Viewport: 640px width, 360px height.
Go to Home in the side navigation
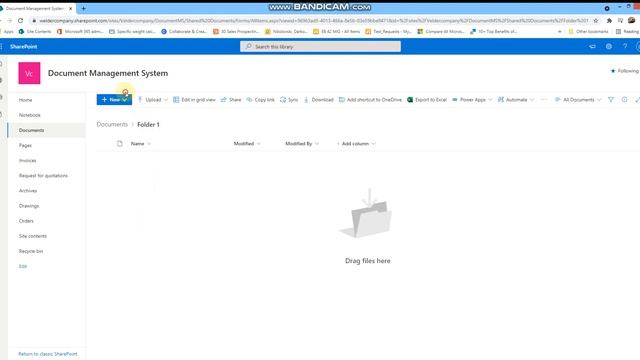tap(25, 100)
